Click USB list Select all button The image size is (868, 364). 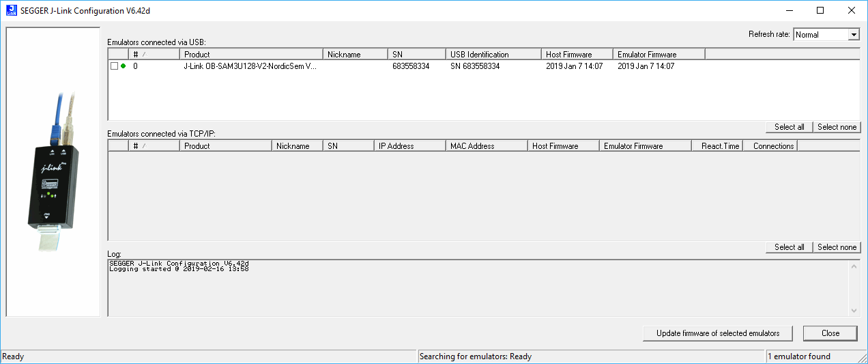[x=789, y=127]
